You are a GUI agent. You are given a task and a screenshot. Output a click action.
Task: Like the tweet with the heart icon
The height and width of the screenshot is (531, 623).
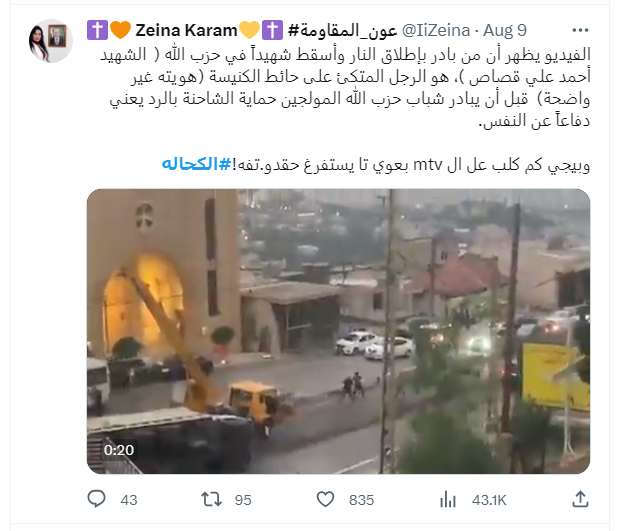325,499
